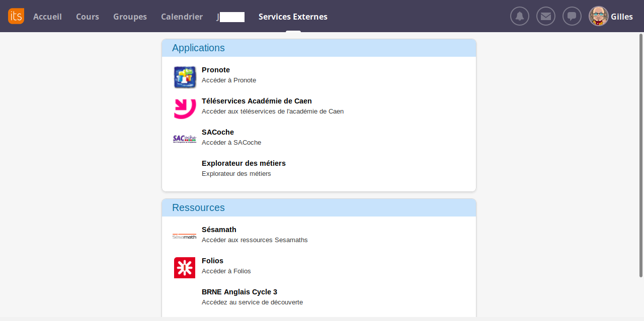Click the red Folios logo icon
644x321 pixels.
click(x=185, y=268)
